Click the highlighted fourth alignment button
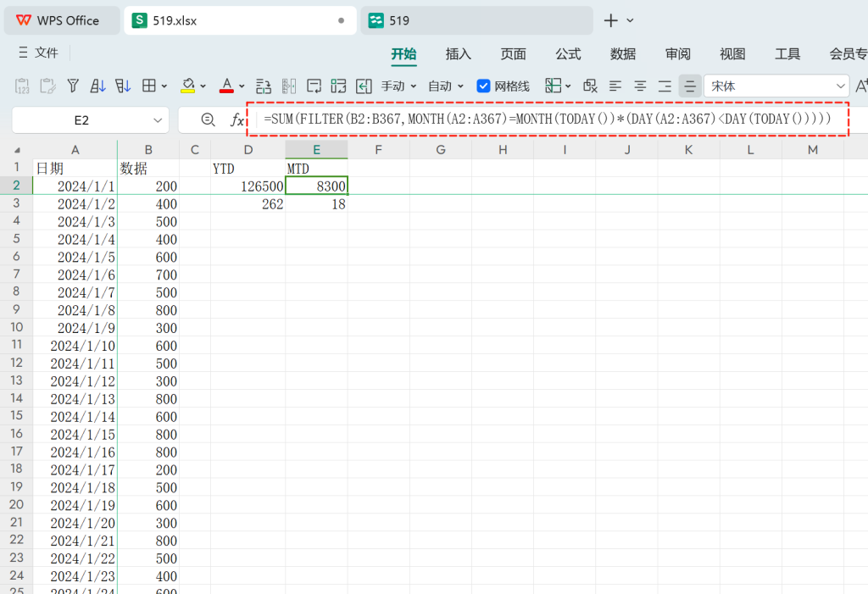The height and width of the screenshot is (594, 868). (690, 86)
